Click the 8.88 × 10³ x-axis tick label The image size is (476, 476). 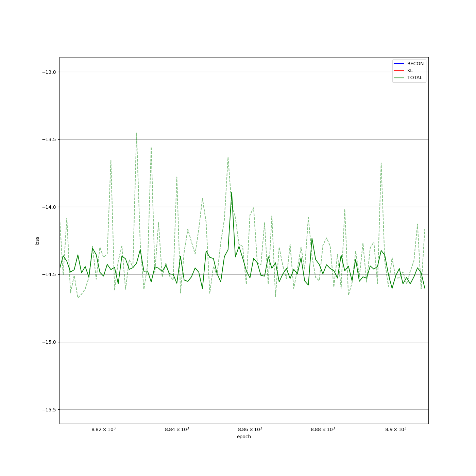pyautogui.click(x=323, y=429)
